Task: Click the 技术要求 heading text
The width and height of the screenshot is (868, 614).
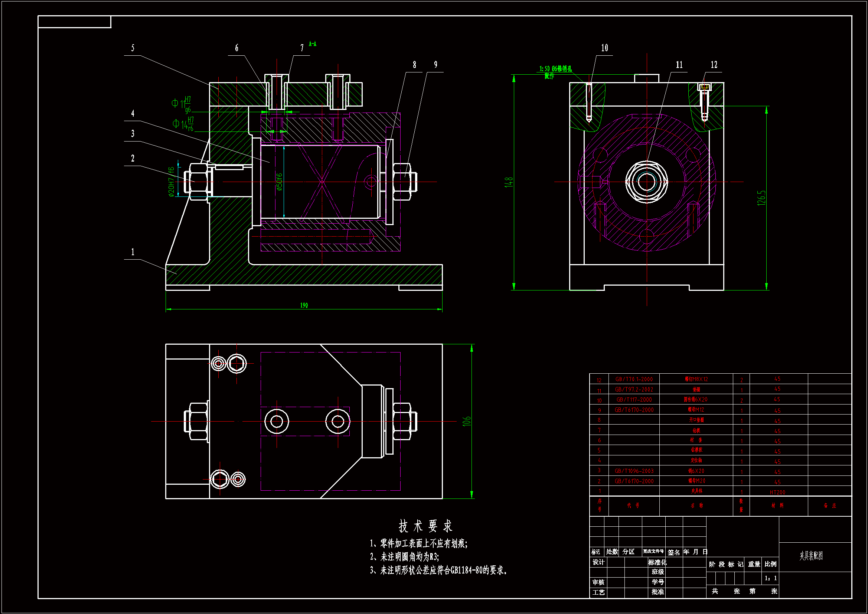Action: point(425,526)
